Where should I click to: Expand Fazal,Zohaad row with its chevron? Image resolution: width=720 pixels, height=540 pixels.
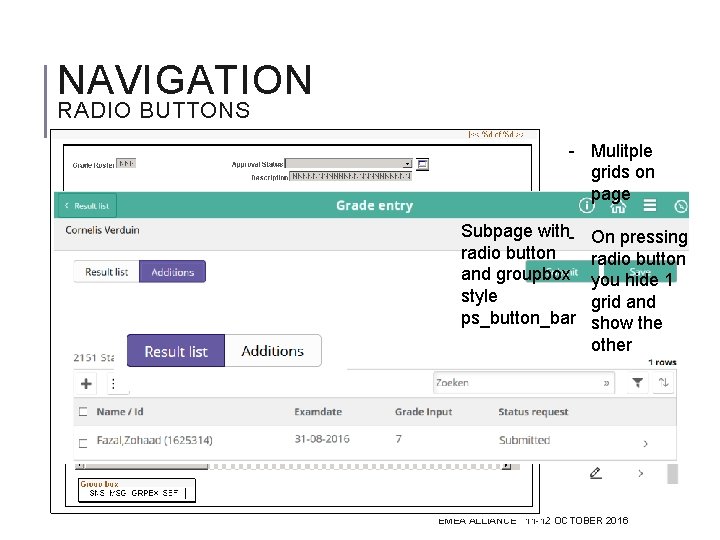645,444
